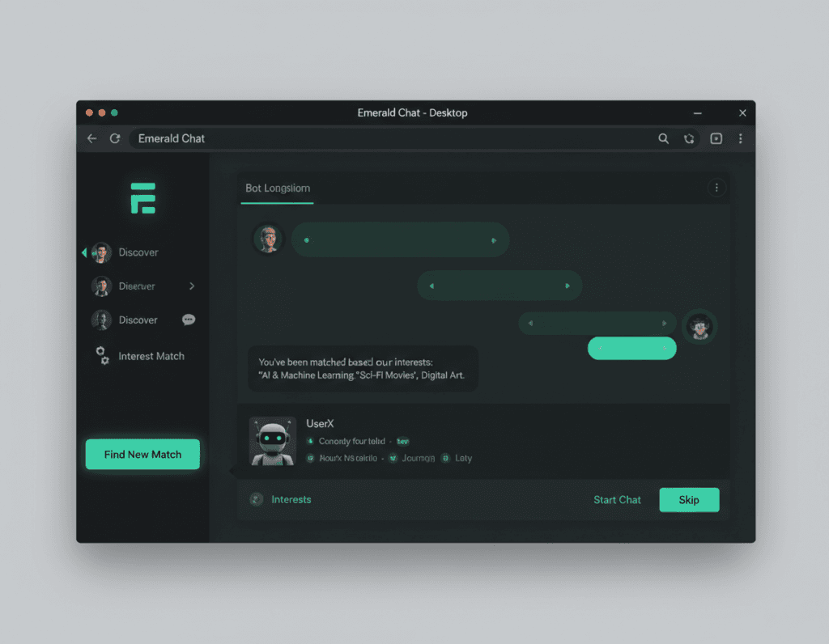Screen dimensions: 829x644
Task: Click the collapse arrow beside Discover
Action: 84,252
